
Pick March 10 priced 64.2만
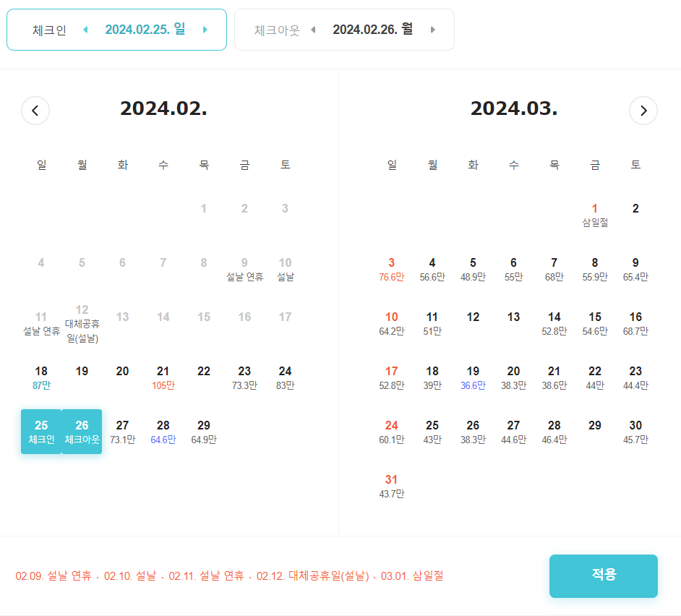click(x=391, y=323)
